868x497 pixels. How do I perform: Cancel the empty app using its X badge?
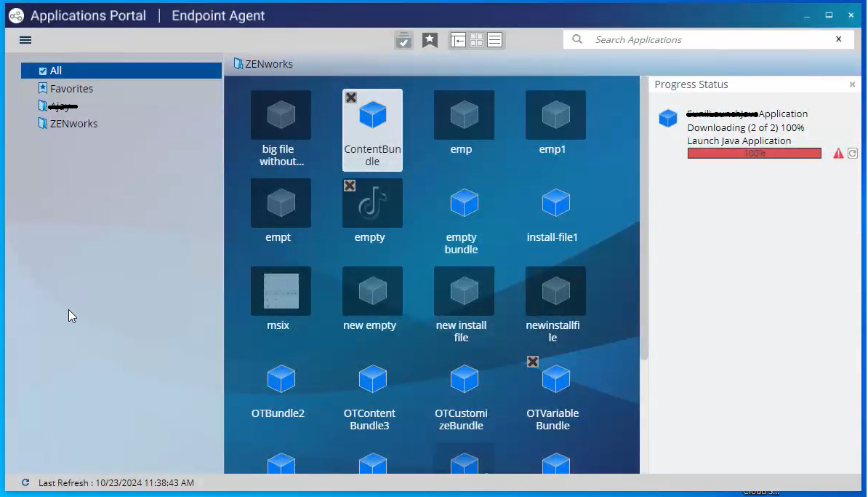[x=350, y=186]
